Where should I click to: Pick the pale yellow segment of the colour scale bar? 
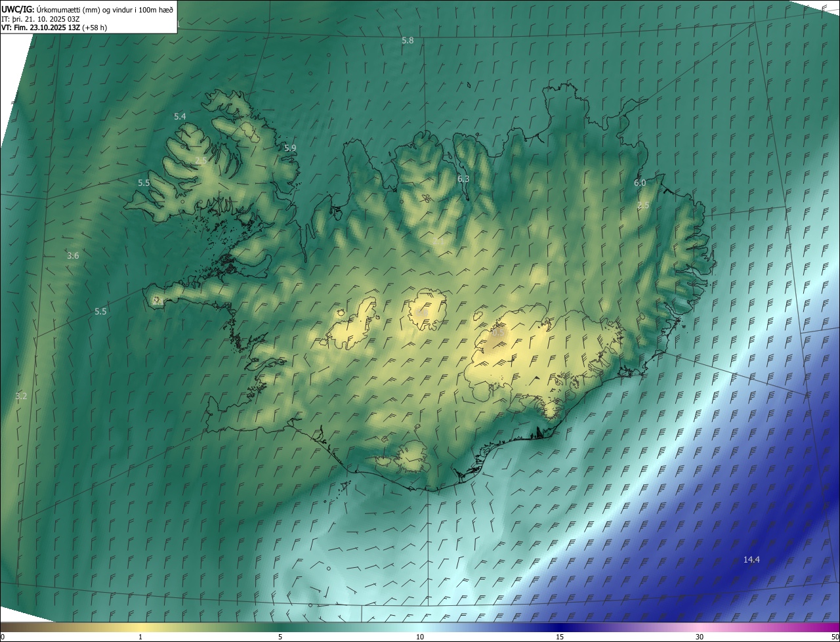[141, 627]
